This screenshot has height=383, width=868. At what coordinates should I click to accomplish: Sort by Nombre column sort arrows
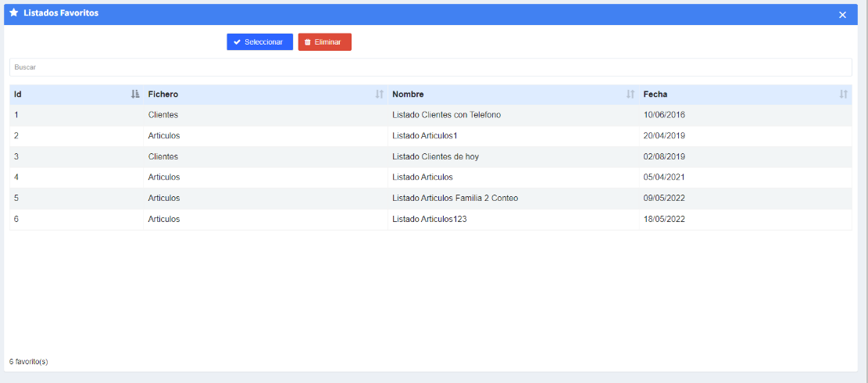(x=630, y=95)
